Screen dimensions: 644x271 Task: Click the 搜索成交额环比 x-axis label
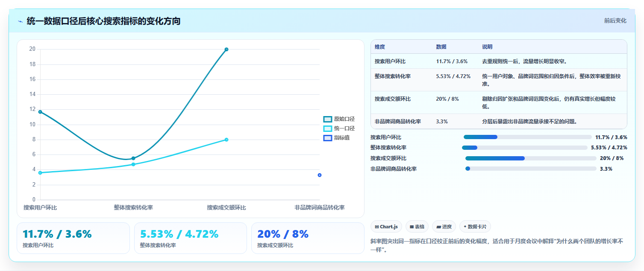click(226, 208)
